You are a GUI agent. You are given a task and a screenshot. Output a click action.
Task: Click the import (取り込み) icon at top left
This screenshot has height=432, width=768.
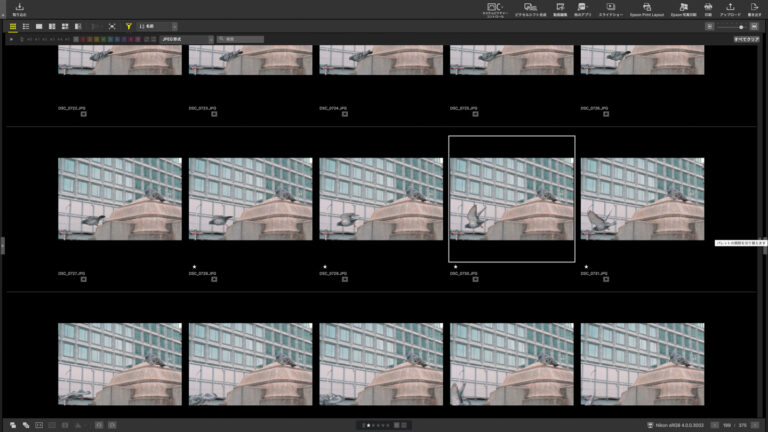tap(19, 9)
